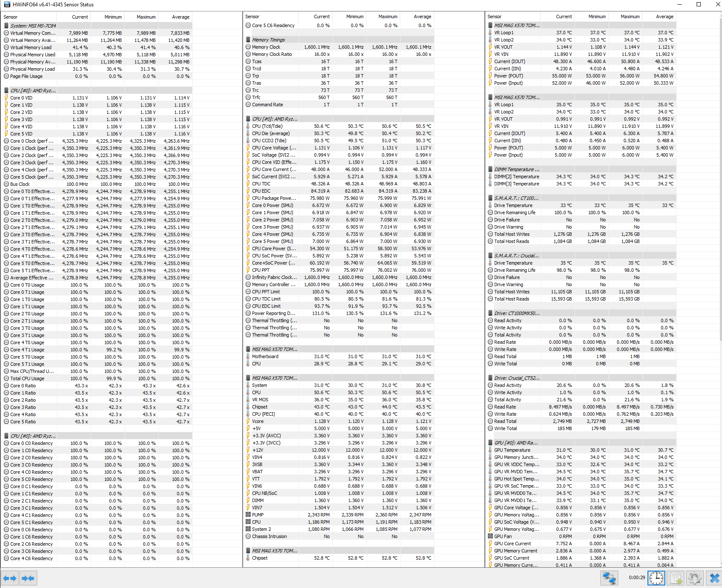Screen dimensions: 722x588
Task: Reset min/max values with the clock icon
Action: (x=656, y=578)
